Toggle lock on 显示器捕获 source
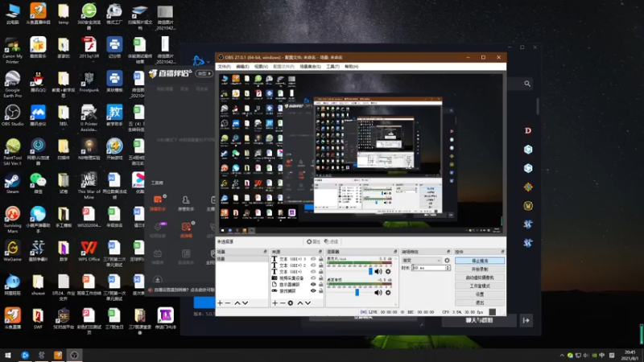This screenshot has height=362, width=644. pyautogui.click(x=320, y=284)
